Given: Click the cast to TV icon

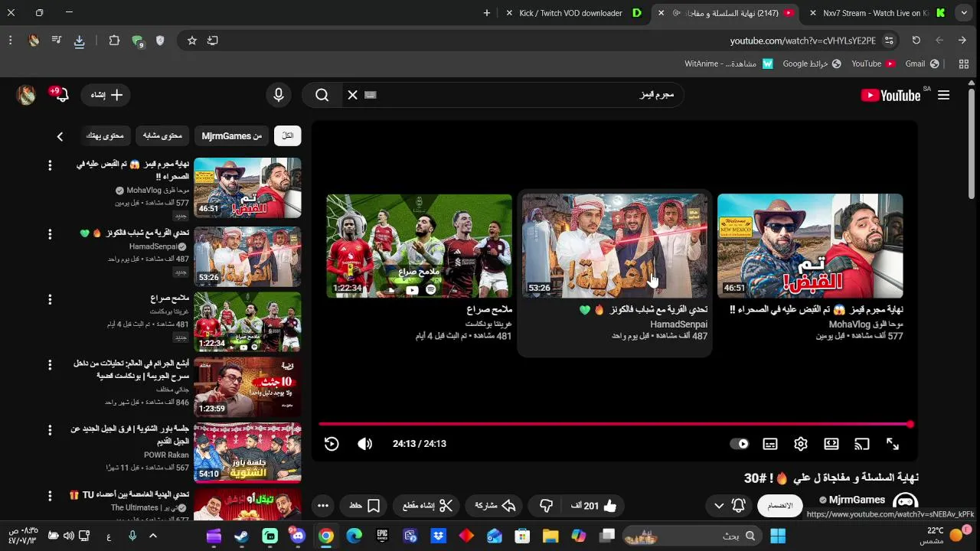Looking at the screenshot, I should pos(862,444).
